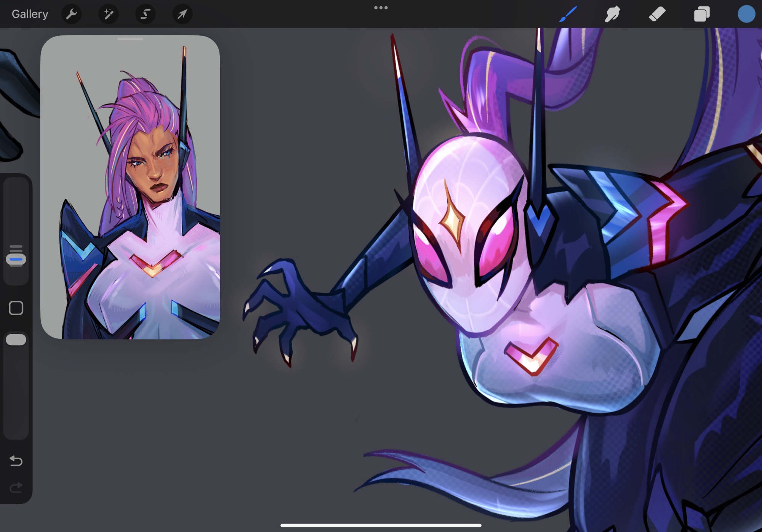Activate the Selection tool

click(145, 14)
